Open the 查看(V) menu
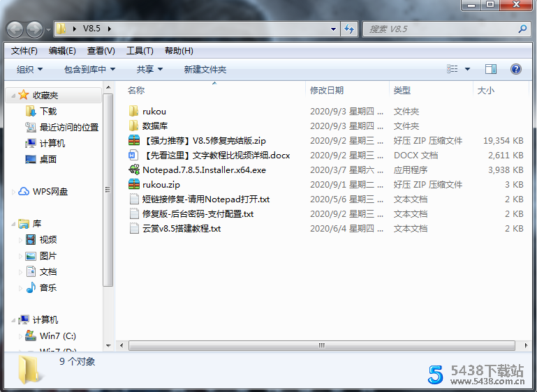 tap(101, 51)
